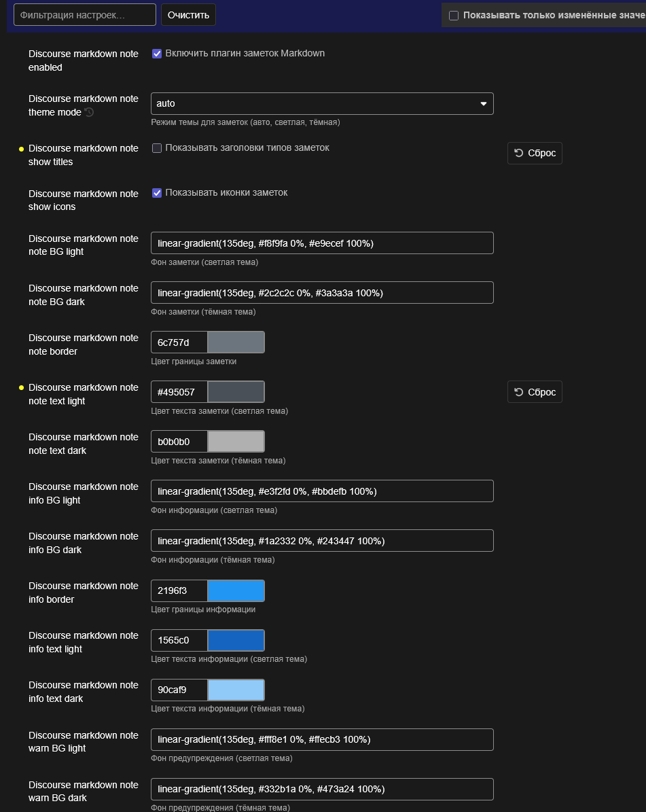
Task: Open the note border gray color swatch
Action: pos(236,342)
